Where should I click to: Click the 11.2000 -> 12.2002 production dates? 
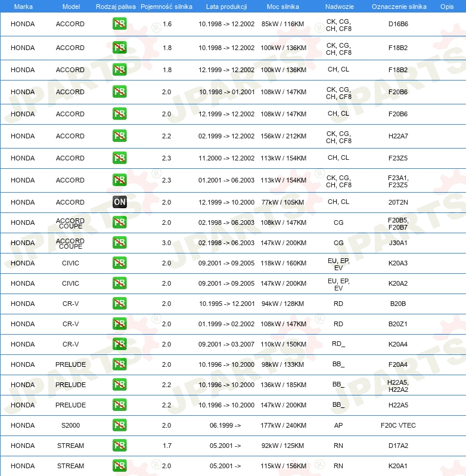click(x=226, y=158)
